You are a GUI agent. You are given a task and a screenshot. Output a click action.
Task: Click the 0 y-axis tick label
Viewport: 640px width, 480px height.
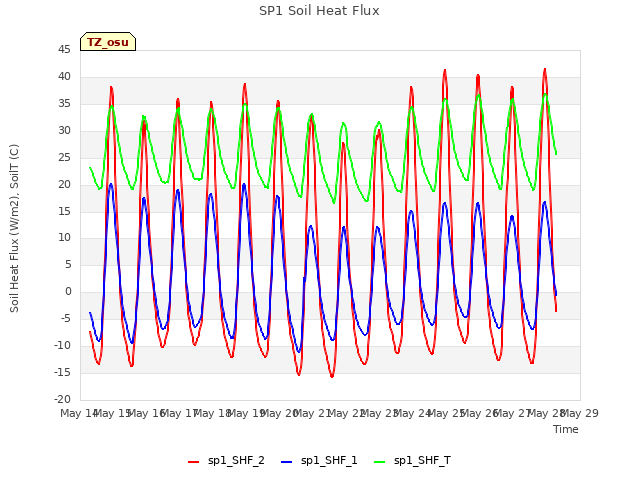tap(68, 291)
